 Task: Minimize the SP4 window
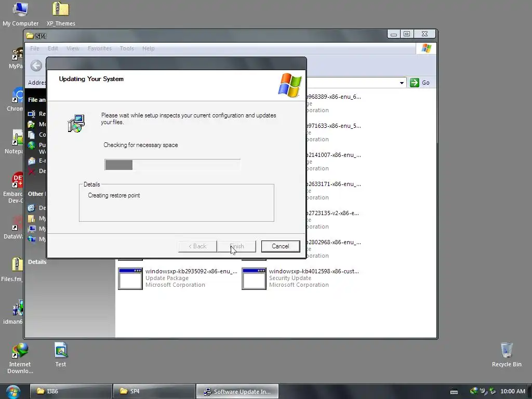394,34
